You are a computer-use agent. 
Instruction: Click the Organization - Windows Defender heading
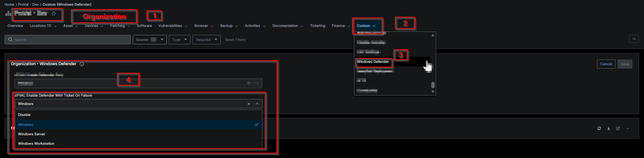click(x=44, y=64)
